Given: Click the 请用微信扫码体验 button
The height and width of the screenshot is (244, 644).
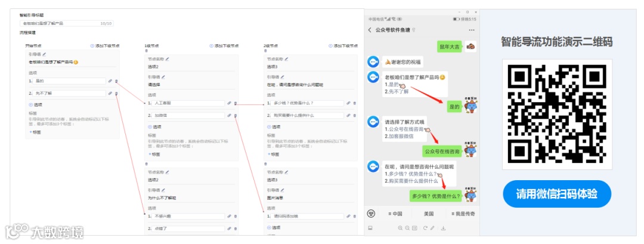Looking at the screenshot, I should point(557,194).
